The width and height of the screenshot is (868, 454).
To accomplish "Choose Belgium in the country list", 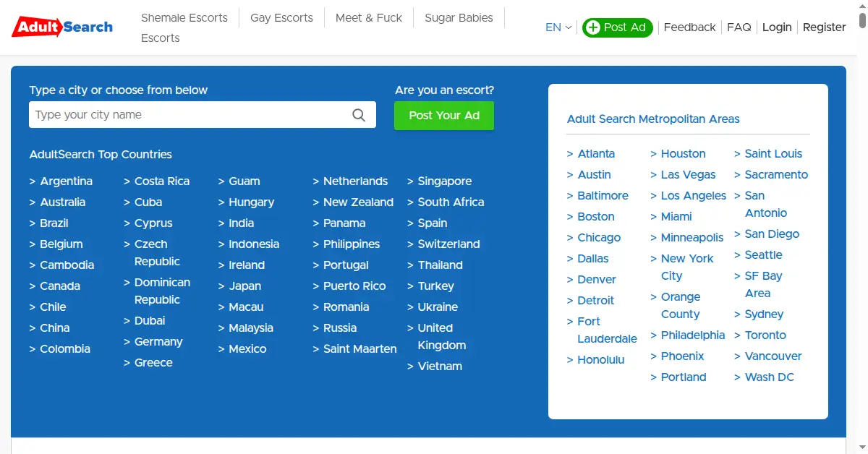I will 61,244.
